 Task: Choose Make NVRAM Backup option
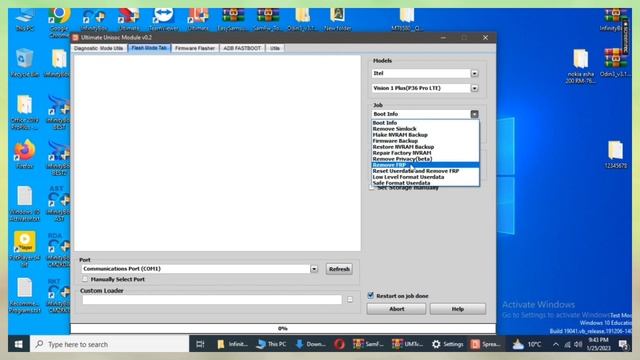click(425, 135)
